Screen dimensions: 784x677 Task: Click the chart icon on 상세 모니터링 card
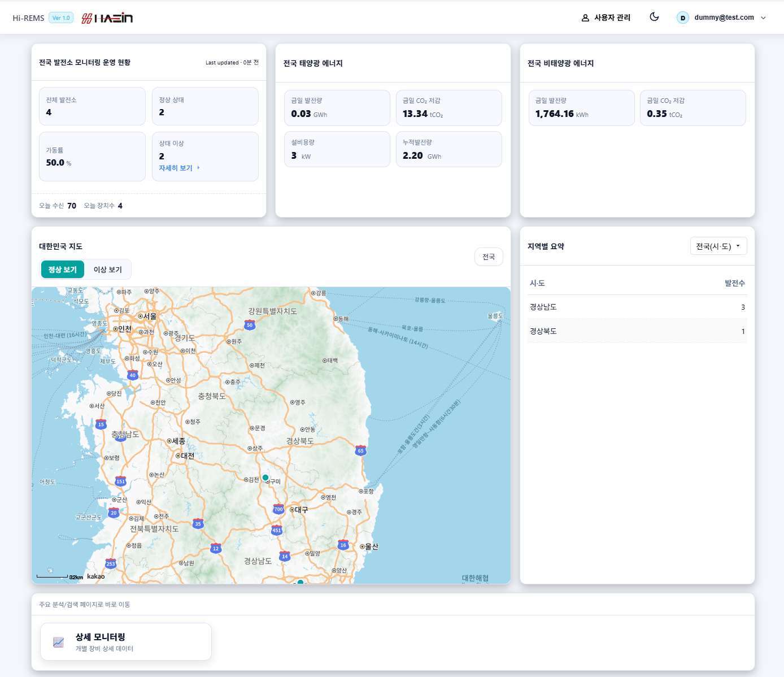58,642
